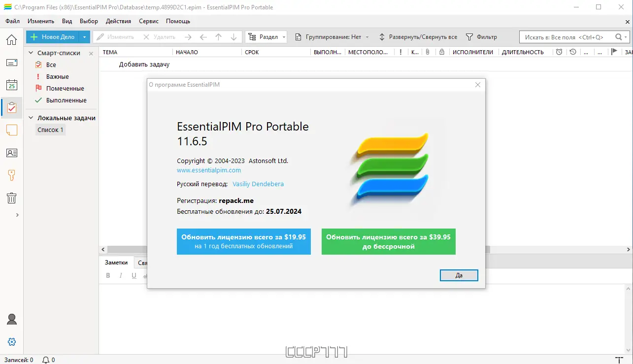Open the Trash in the sidebar
The height and width of the screenshot is (364, 633).
tap(11, 198)
